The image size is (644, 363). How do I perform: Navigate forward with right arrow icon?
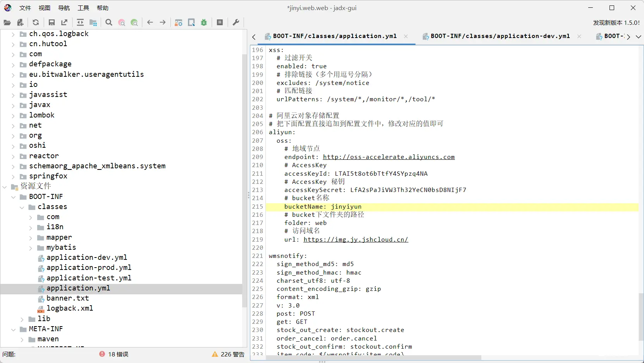click(x=163, y=22)
